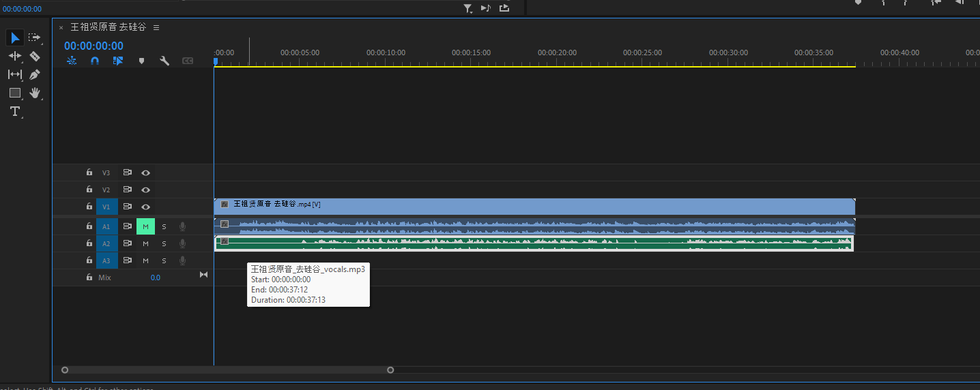Toggle sync lock for A2

pyautogui.click(x=127, y=243)
